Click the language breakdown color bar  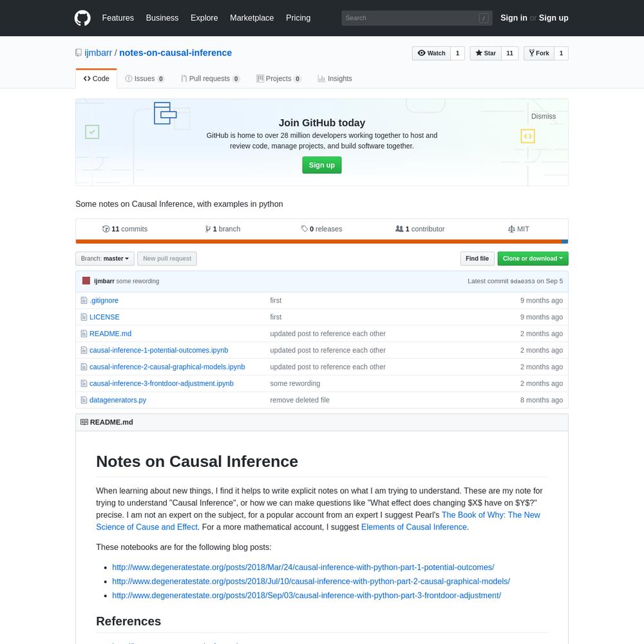click(322, 241)
